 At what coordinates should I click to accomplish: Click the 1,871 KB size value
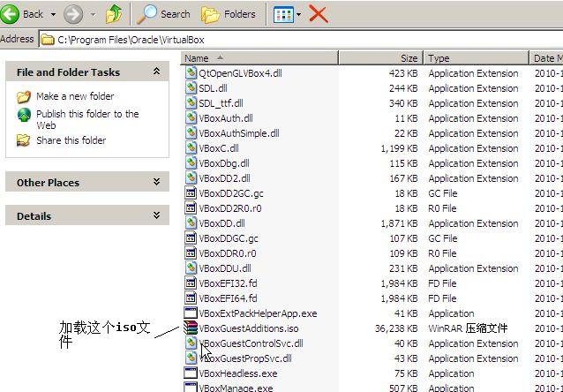[399, 223]
